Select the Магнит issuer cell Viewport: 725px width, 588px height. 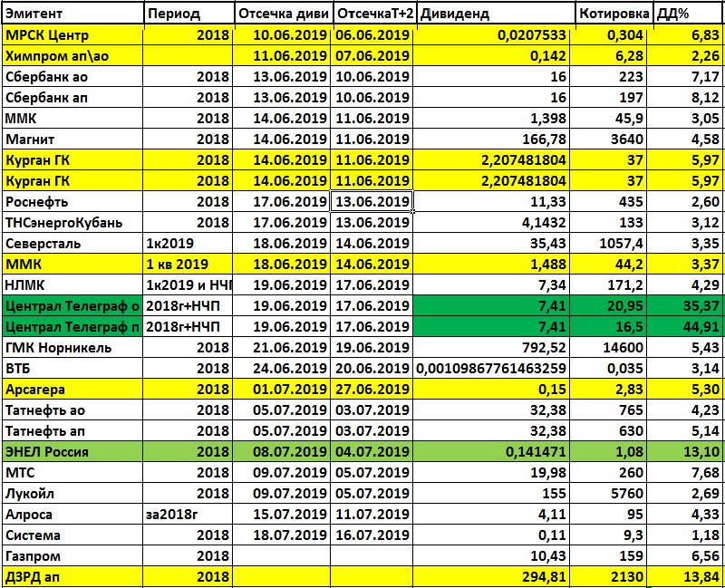click(72, 140)
